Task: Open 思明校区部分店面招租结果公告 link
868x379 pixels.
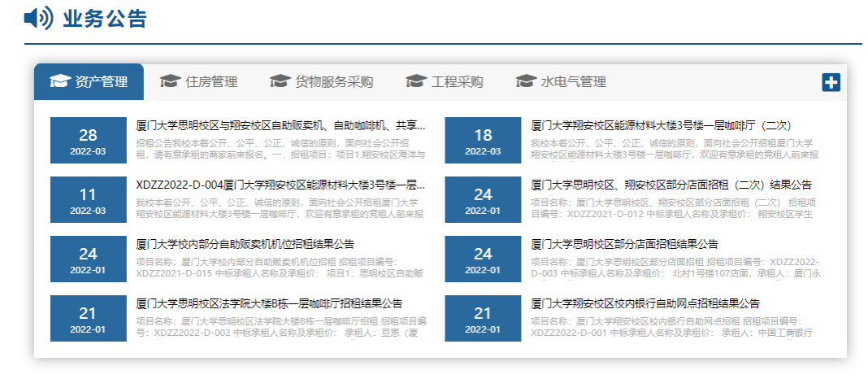Action: [x=624, y=244]
